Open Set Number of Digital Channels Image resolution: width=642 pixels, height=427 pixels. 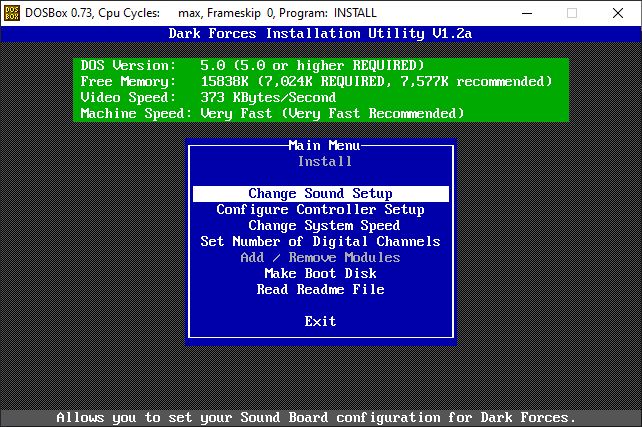point(321,241)
